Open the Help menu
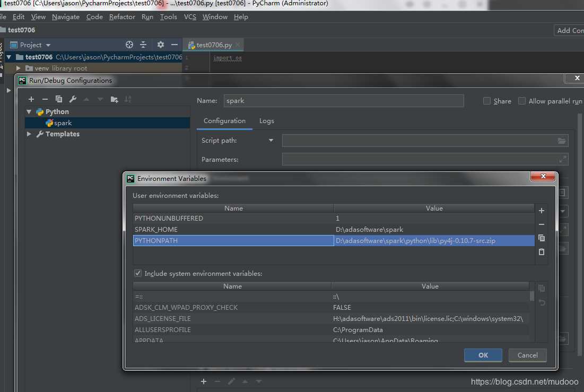584x392 pixels. pos(241,17)
